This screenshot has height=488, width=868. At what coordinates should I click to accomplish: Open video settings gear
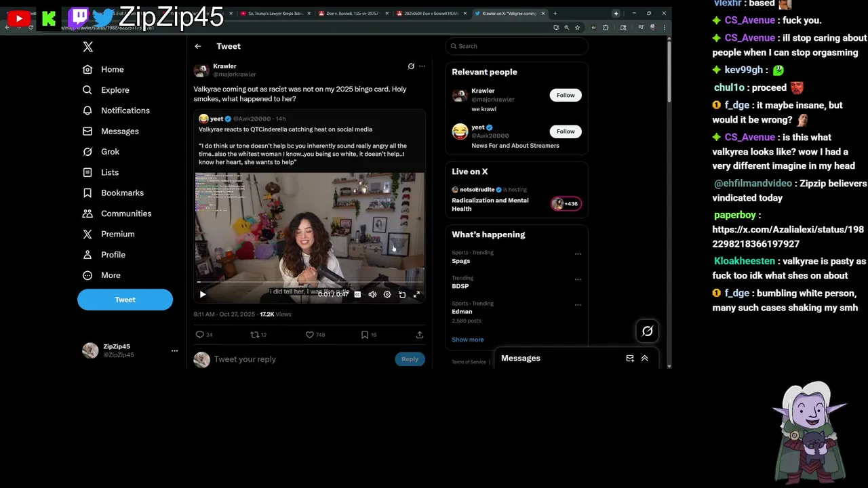tap(387, 294)
